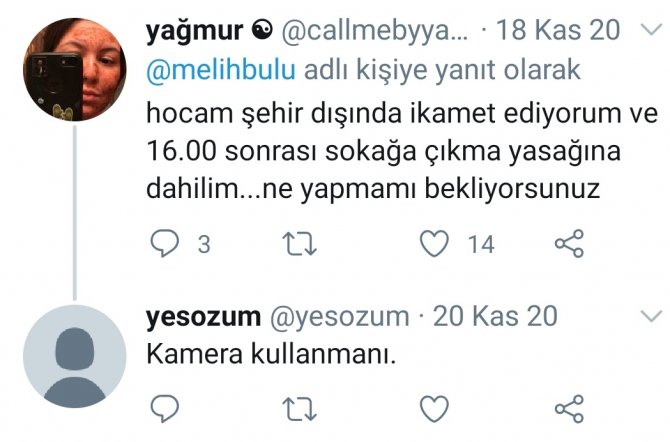Open dropdown menu on yesozum's tweet
670x442 pixels.
pyautogui.click(x=652, y=316)
